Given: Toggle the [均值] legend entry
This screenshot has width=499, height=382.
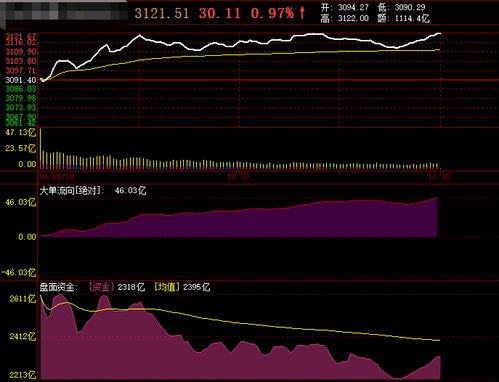Looking at the screenshot, I should (167, 287).
